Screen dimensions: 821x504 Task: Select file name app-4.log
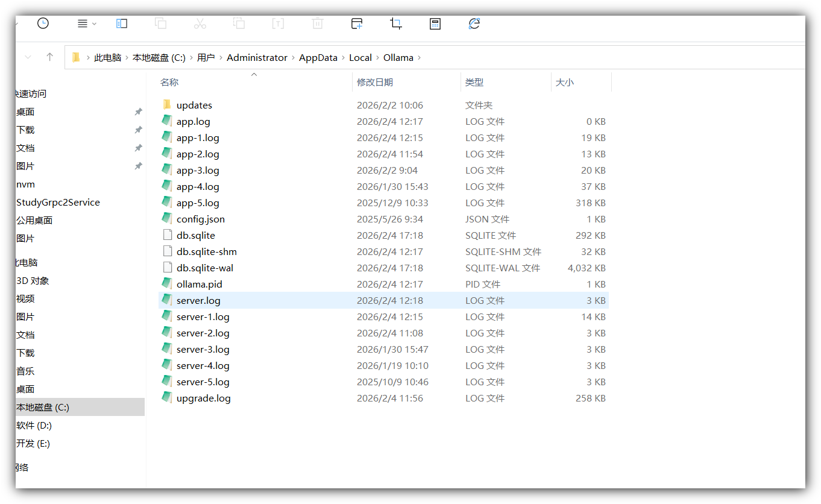198,186
